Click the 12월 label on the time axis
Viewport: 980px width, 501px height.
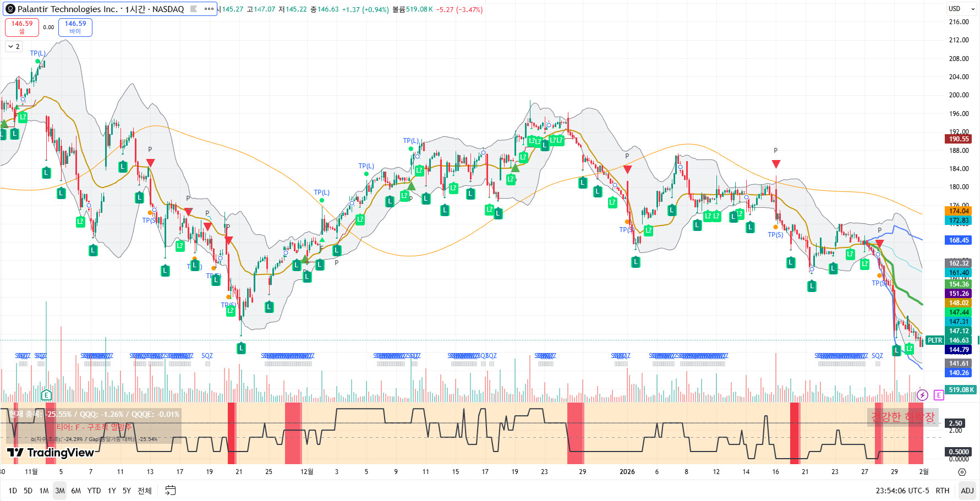[306, 472]
